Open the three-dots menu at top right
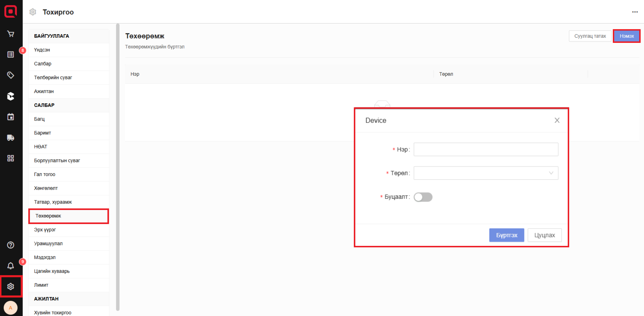 635,12
